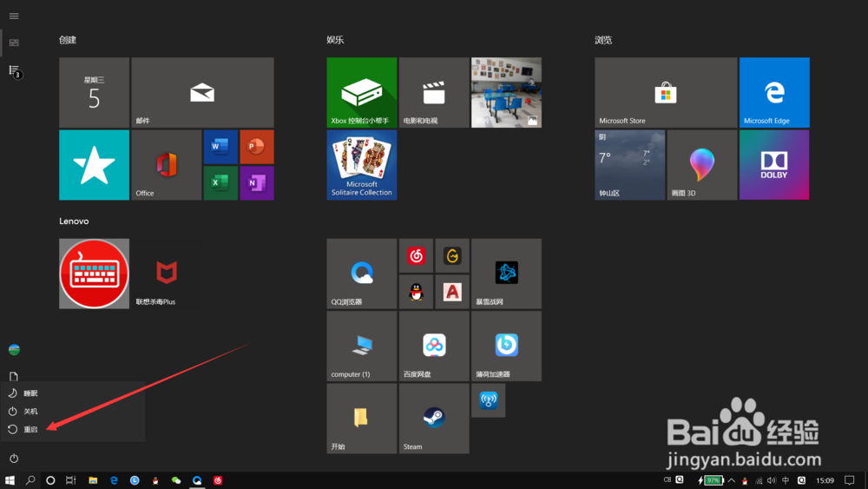Toggle the Chinese IME language indicator
This screenshot has height=489, width=868.
coord(786,480)
